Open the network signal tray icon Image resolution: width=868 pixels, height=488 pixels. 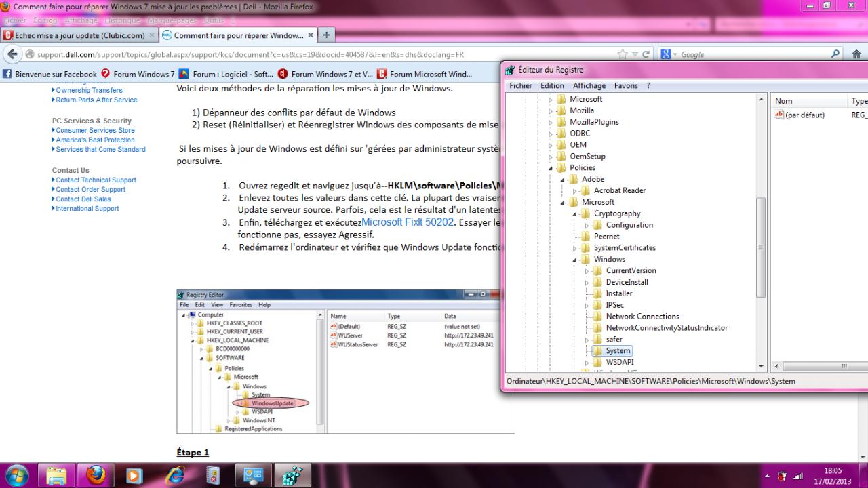click(797, 476)
